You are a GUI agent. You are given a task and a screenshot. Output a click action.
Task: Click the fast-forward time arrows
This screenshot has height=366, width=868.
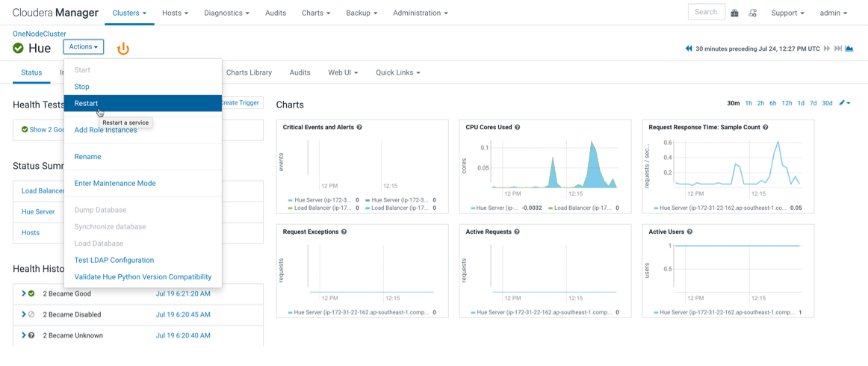827,49
